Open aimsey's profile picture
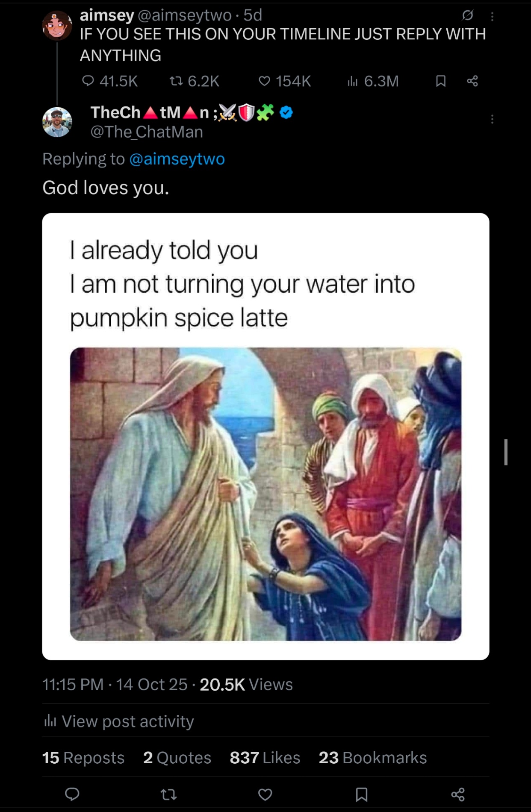Viewport: 531px width, 812px height. click(57, 26)
